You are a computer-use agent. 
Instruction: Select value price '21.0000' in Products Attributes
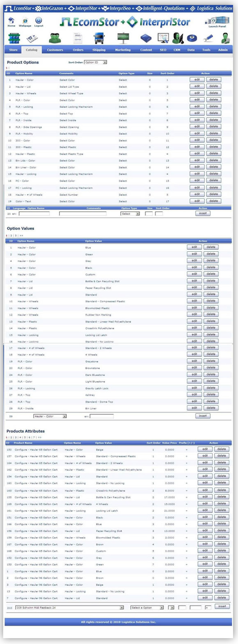[170, 511]
